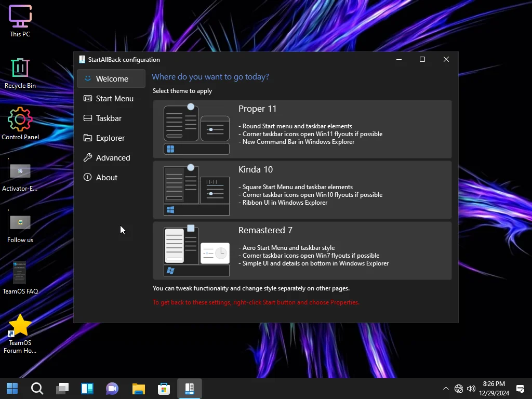Go to Explorer settings page

tap(111, 138)
